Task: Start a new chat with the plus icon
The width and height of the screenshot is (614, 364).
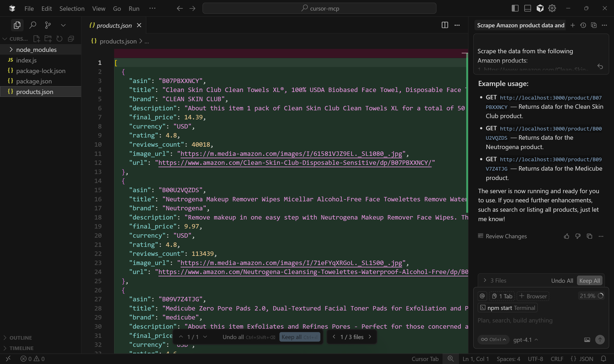Action: point(572,25)
